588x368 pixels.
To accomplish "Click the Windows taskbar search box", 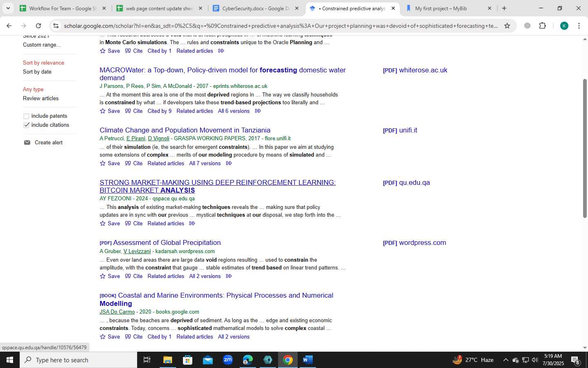I will (x=78, y=360).
